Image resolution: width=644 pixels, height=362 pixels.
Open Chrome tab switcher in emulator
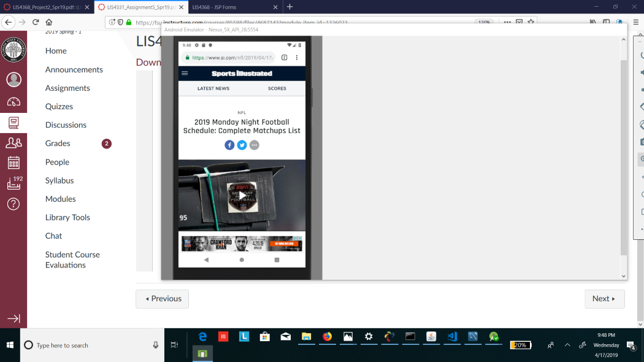284,58
